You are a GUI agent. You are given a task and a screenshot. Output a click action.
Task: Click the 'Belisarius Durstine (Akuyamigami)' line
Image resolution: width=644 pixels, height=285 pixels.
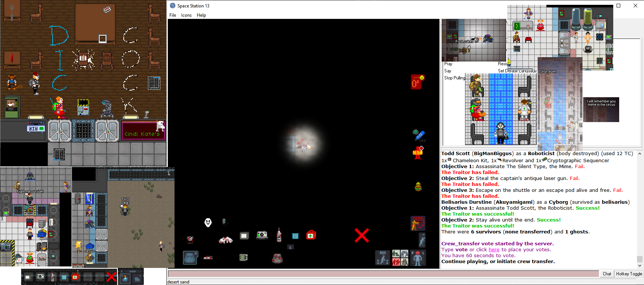535,202
